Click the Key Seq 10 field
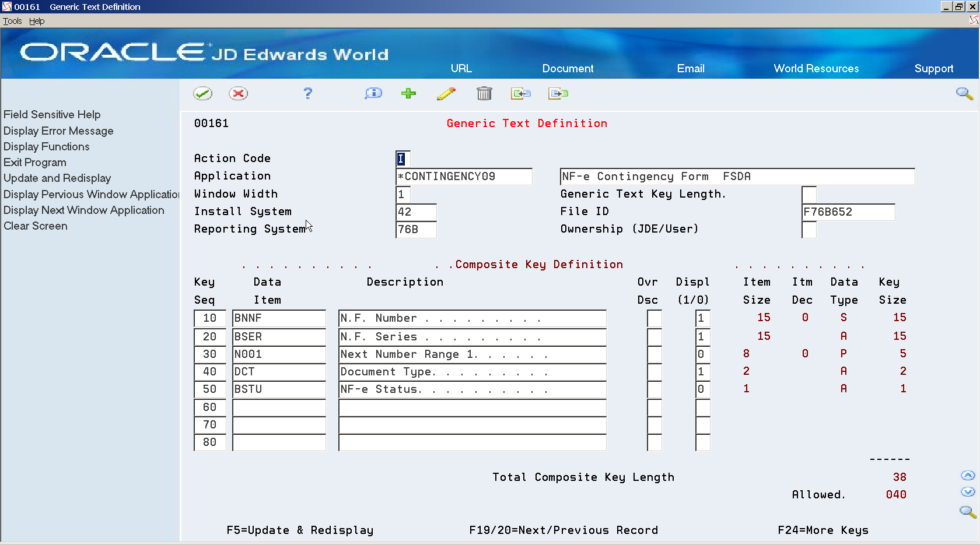980x545 pixels. coord(210,318)
